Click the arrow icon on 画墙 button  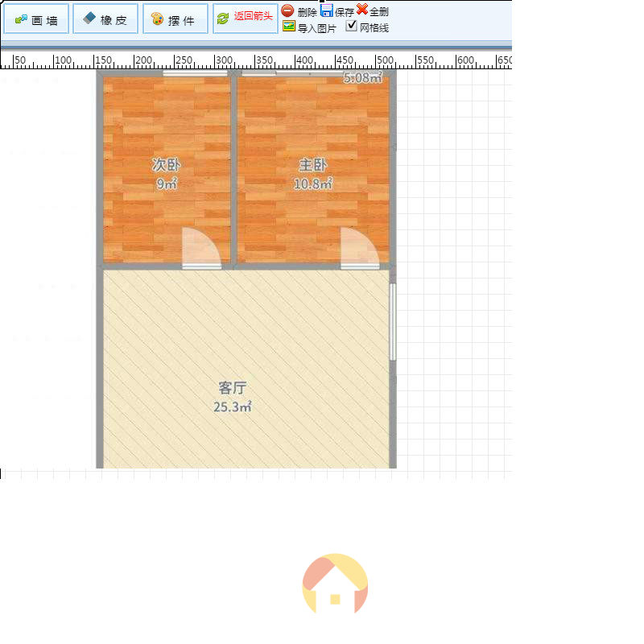pos(21,19)
